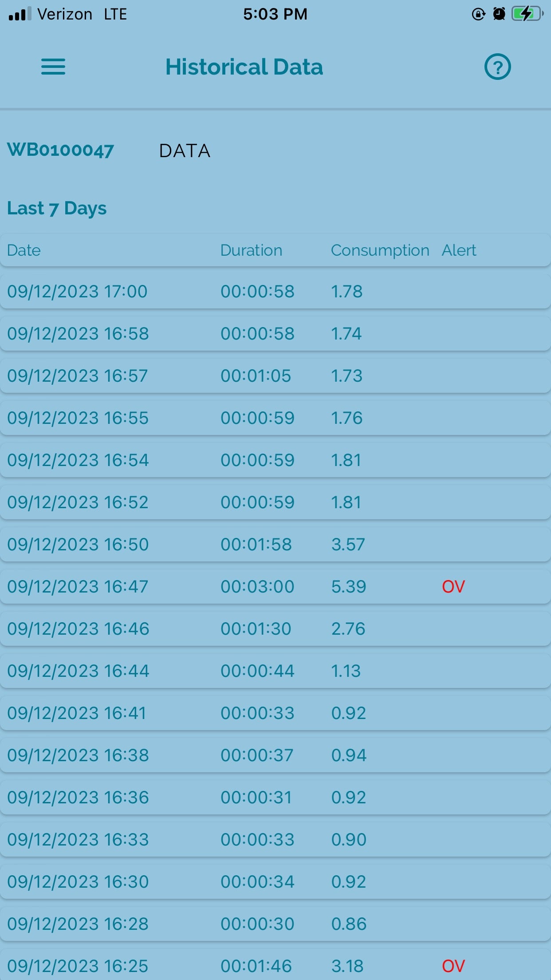Select the 09/12/2023 16:44 entry
551x980 pixels.
click(x=275, y=671)
